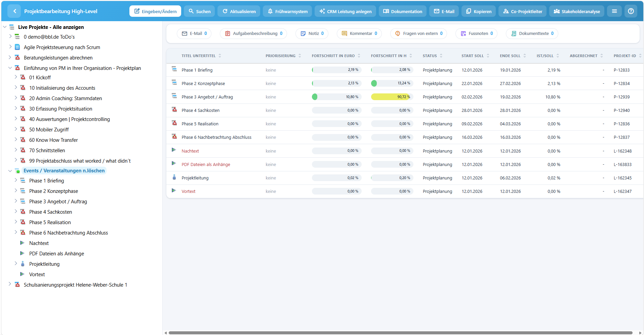Click the horizontal scrollbar at bottom

[x=400, y=333]
